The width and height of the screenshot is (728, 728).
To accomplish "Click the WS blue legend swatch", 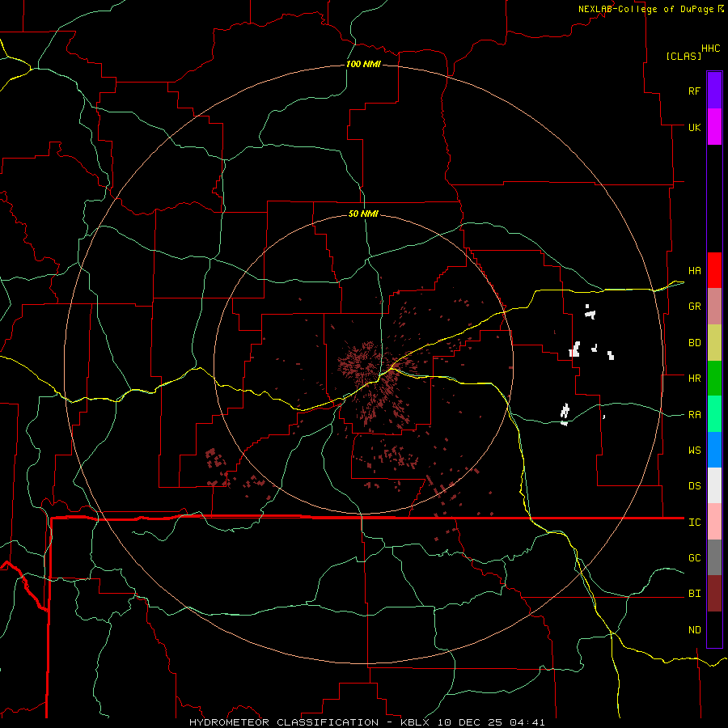I will pyautogui.click(x=714, y=450).
